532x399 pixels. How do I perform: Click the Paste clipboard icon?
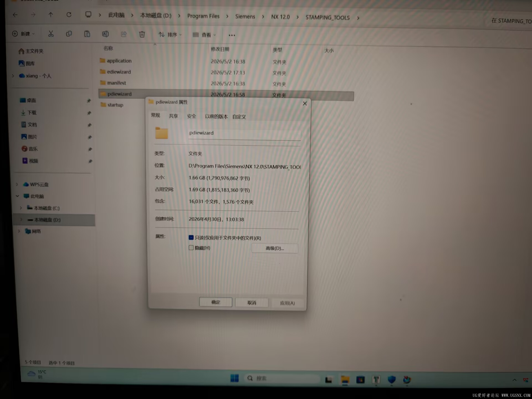tap(87, 34)
